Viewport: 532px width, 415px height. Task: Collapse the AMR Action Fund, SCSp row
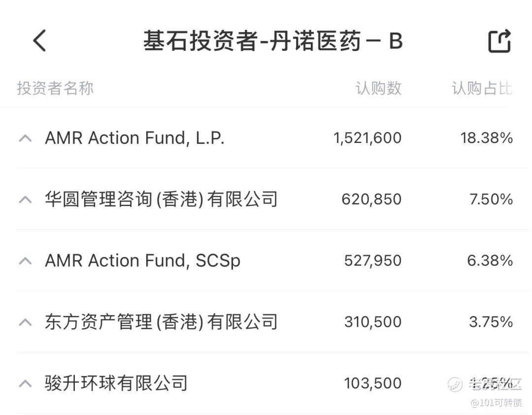(x=25, y=261)
